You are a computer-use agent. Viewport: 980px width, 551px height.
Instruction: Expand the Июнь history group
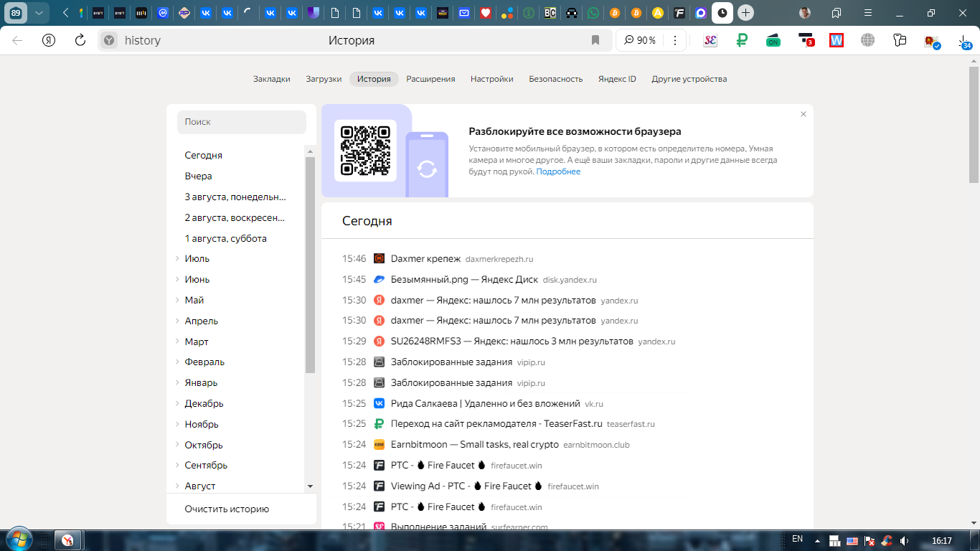click(177, 280)
